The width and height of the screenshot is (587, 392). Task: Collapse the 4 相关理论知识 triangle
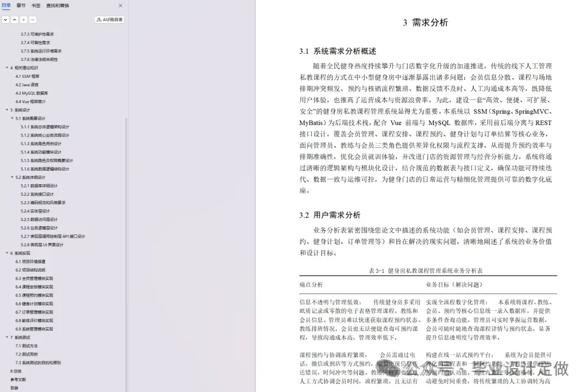click(x=7, y=68)
